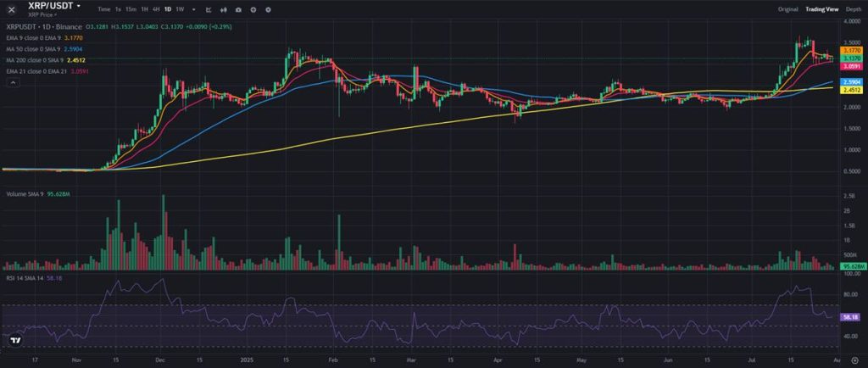The image size is (868, 368).
Task: Click the orange 3.1770 price label
Action: (x=849, y=50)
